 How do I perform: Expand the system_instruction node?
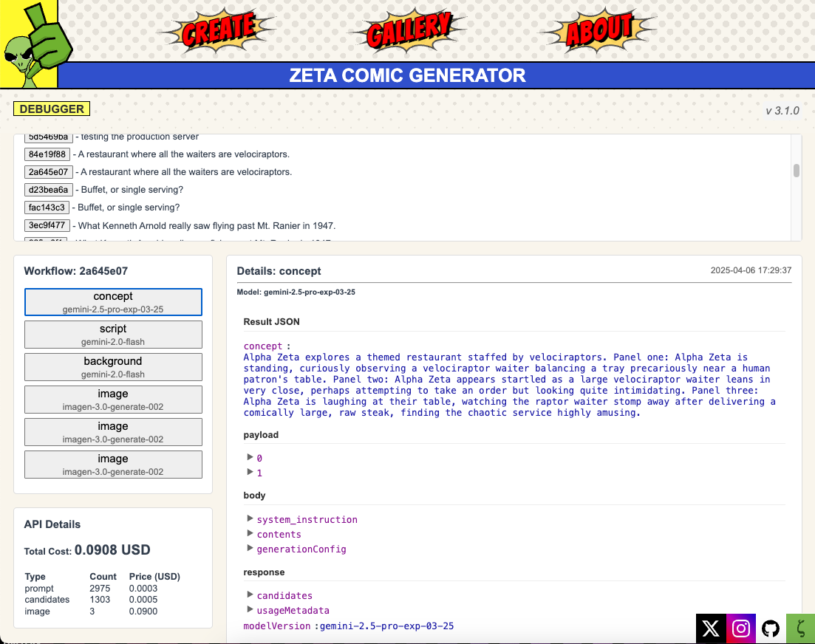pyautogui.click(x=250, y=519)
